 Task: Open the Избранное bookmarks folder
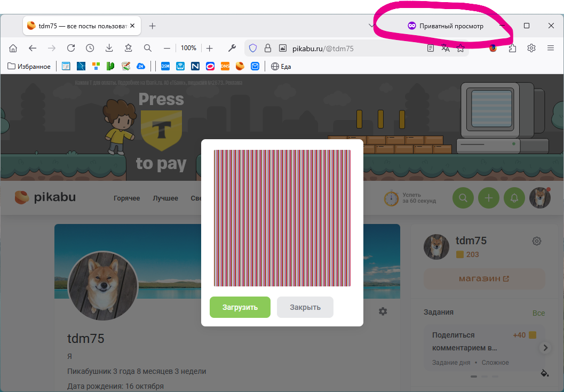29,67
